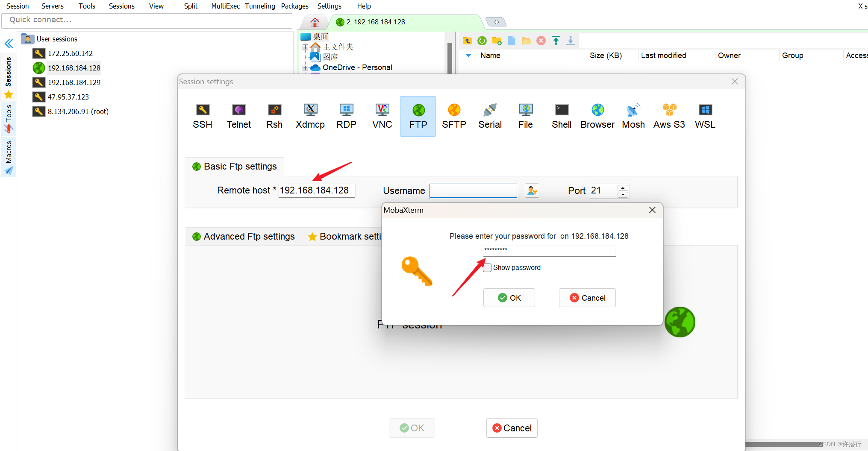Open the Session menu
The height and width of the screenshot is (451, 868).
pos(18,6)
